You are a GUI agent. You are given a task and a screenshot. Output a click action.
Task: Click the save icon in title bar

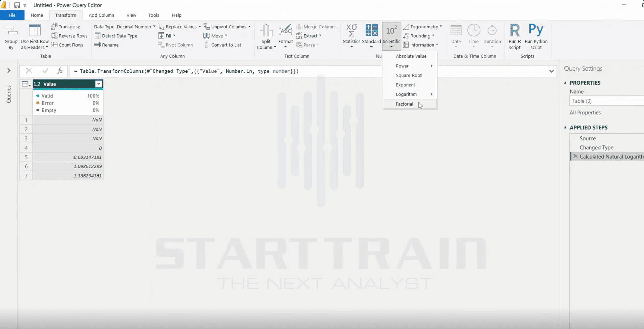pos(17,5)
